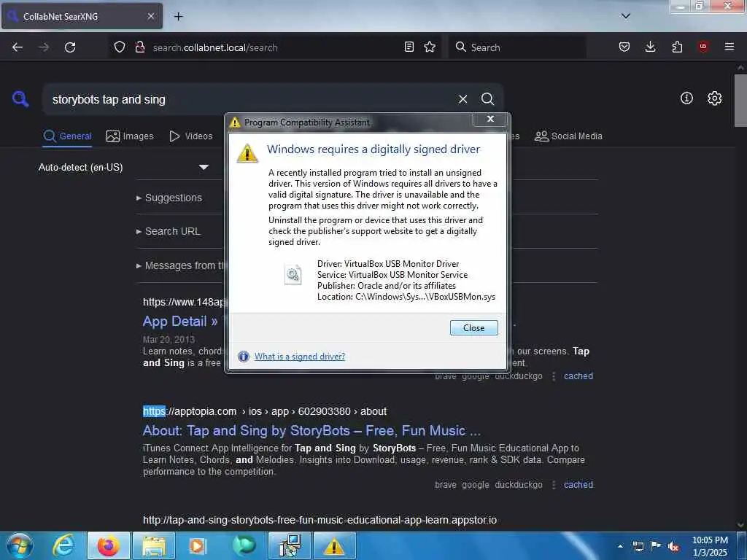Open cached link for the 148apps result
Image resolution: width=747 pixels, height=560 pixels.
coord(578,376)
